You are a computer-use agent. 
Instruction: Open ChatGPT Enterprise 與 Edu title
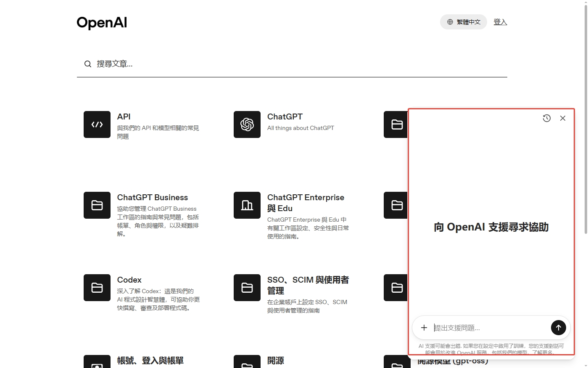[306, 203]
